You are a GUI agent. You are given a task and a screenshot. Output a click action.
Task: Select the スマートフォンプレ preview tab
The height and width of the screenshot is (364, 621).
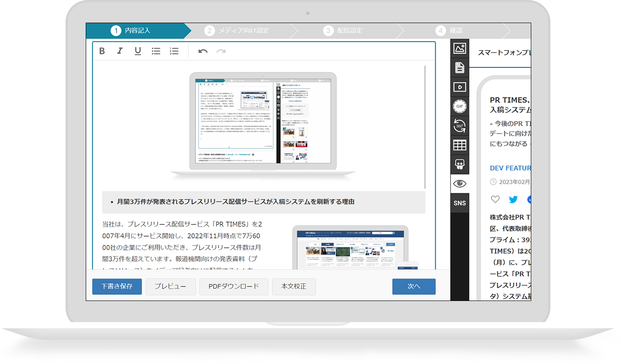tap(504, 52)
